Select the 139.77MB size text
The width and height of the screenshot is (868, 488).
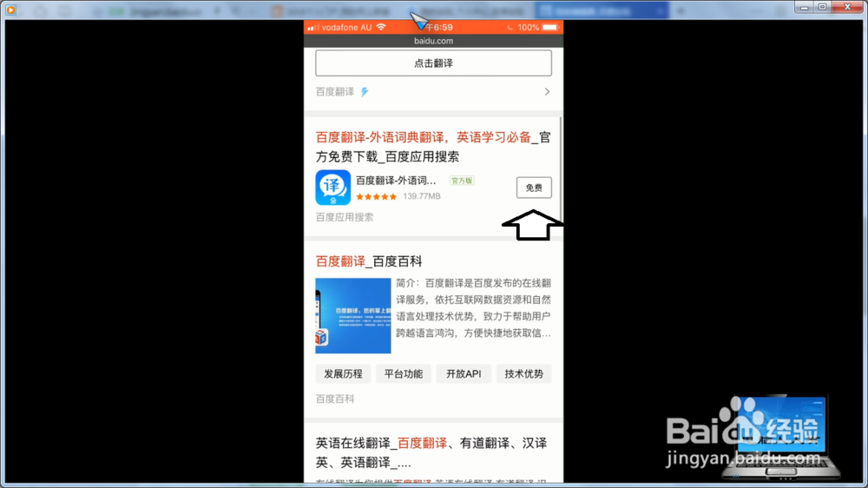422,196
